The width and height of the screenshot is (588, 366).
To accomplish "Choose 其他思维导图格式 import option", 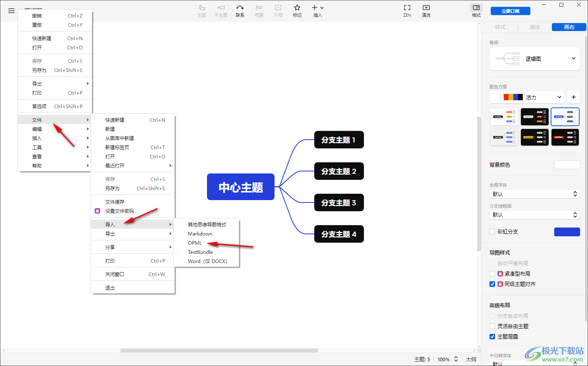I will (x=207, y=224).
